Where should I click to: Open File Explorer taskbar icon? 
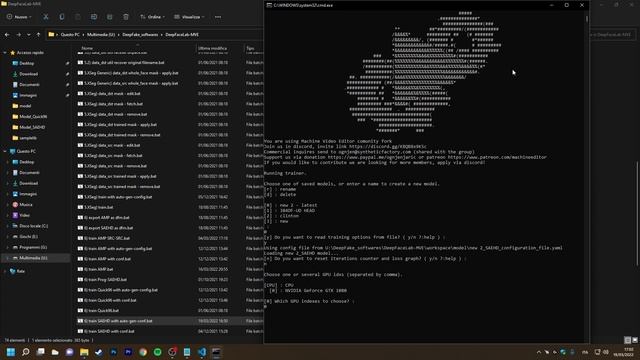pos(84,352)
